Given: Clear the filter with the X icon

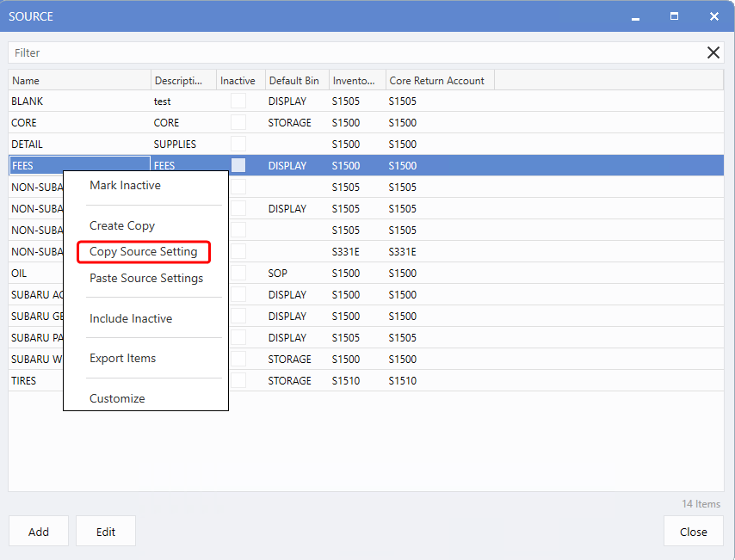Looking at the screenshot, I should point(713,52).
